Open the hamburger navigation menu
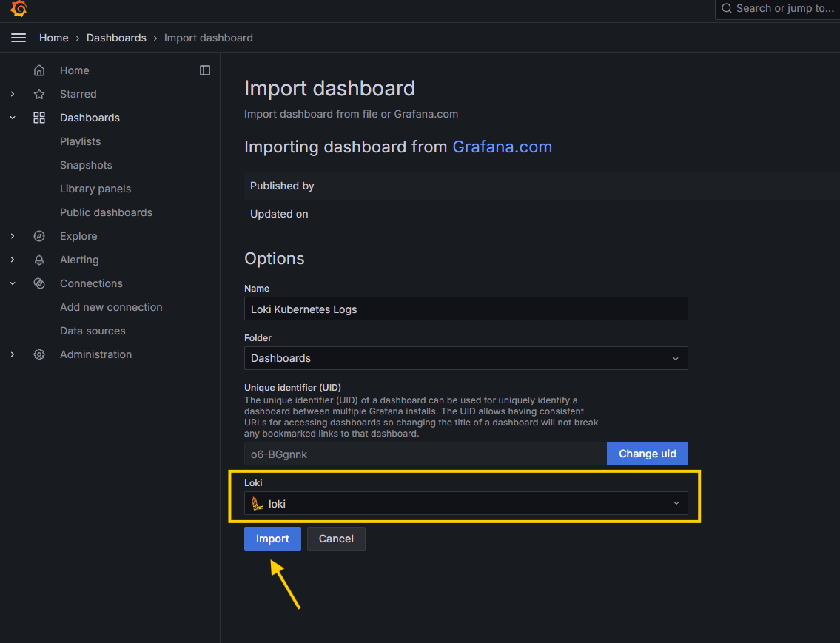This screenshot has height=643, width=840. tap(19, 38)
